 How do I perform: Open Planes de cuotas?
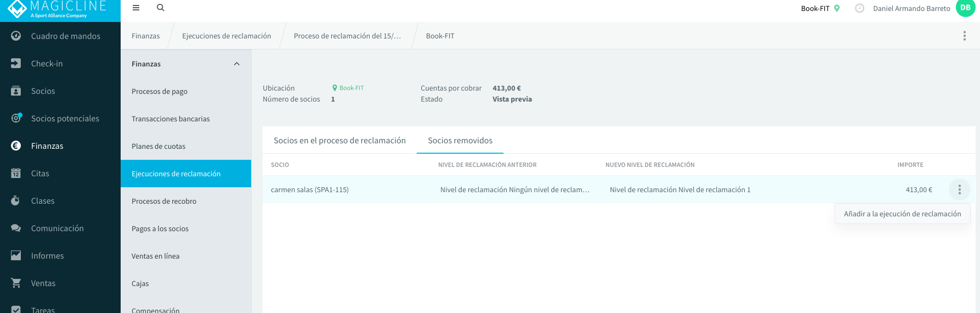(186, 146)
